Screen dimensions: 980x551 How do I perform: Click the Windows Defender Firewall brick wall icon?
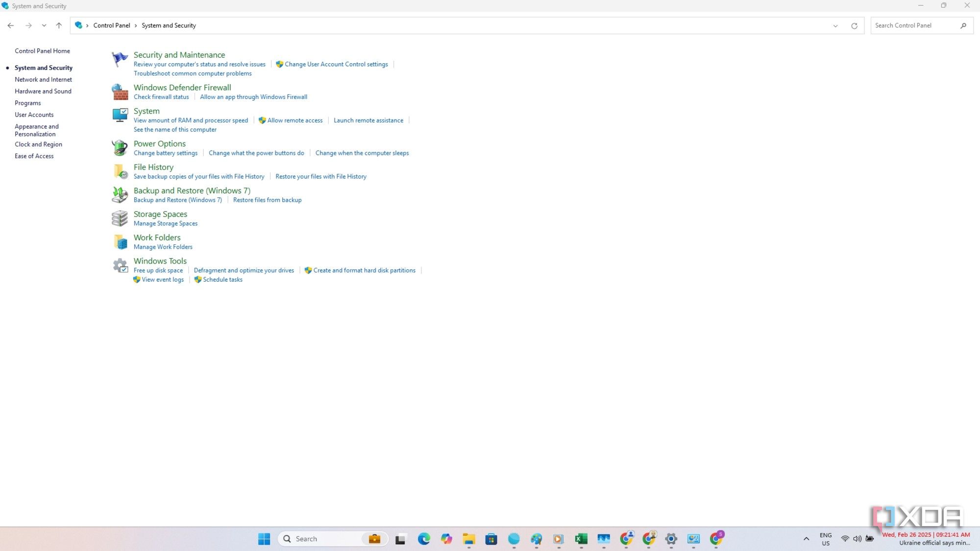coord(120,92)
